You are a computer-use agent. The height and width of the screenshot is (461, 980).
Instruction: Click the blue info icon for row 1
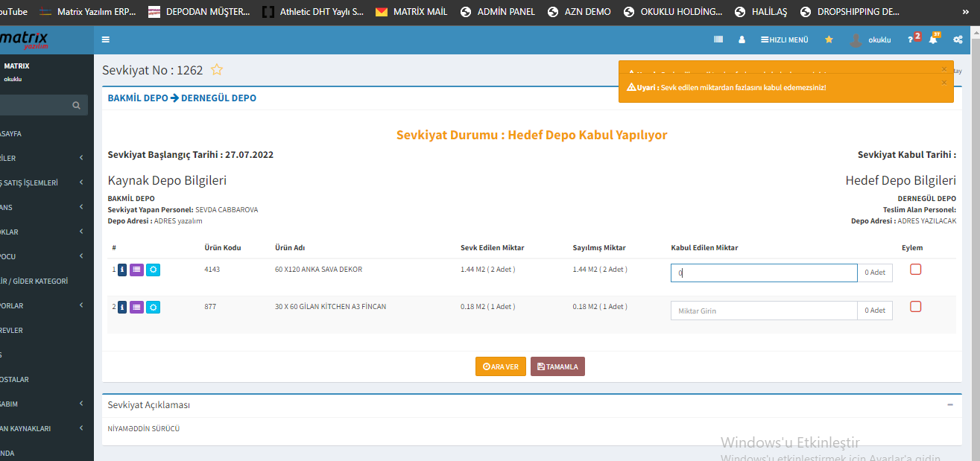[x=122, y=270]
